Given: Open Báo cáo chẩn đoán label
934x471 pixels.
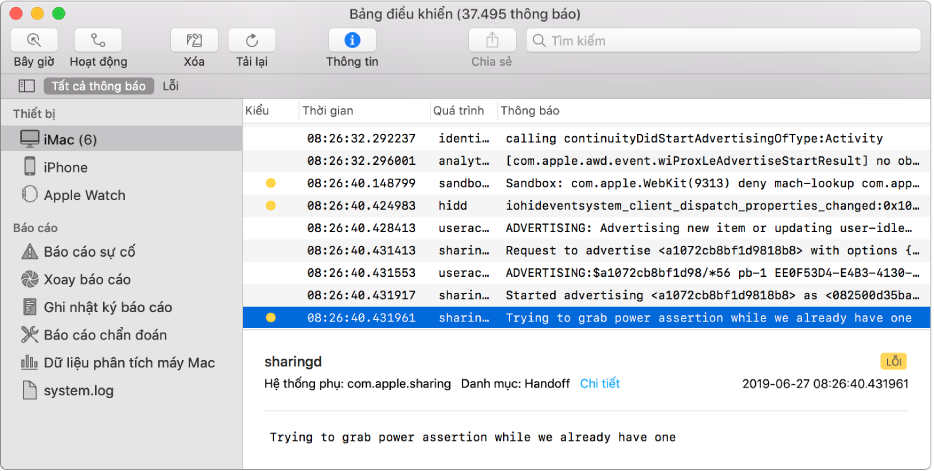Looking at the screenshot, I should click(x=105, y=335).
